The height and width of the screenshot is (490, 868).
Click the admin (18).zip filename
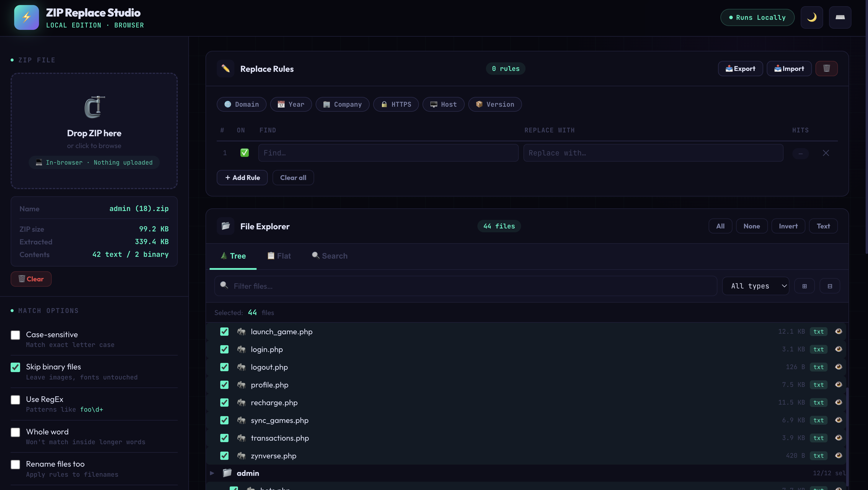(139, 208)
